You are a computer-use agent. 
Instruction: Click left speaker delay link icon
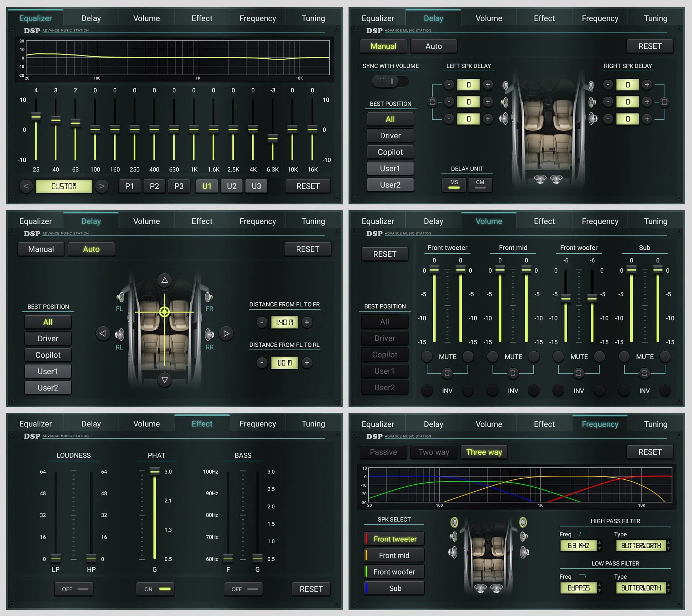click(432, 102)
